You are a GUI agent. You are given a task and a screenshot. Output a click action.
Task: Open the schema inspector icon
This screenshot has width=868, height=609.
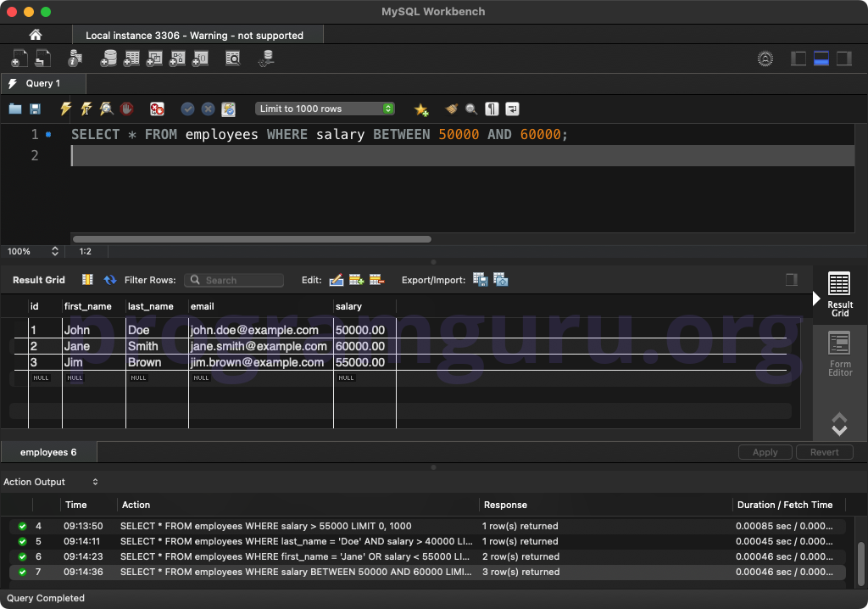click(75, 59)
